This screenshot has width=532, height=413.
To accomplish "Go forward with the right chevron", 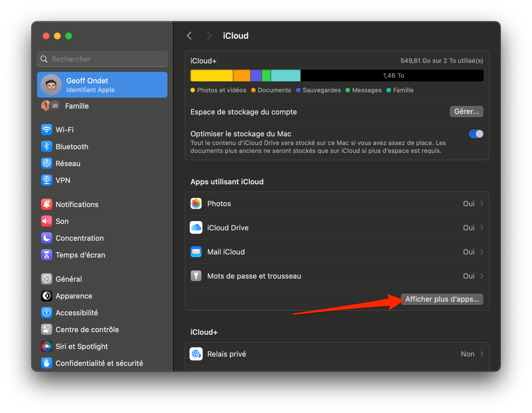I will tap(209, 36).
